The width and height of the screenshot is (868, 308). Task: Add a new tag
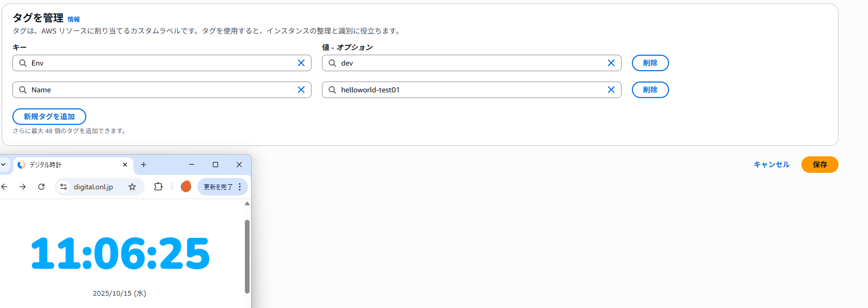[x=49, y=117]
